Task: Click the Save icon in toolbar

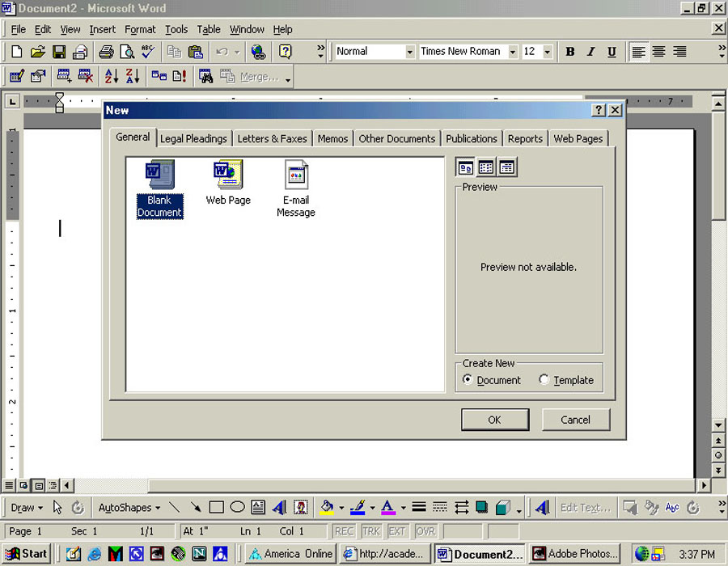Action: pyautogui.click(x=59, y=52)
